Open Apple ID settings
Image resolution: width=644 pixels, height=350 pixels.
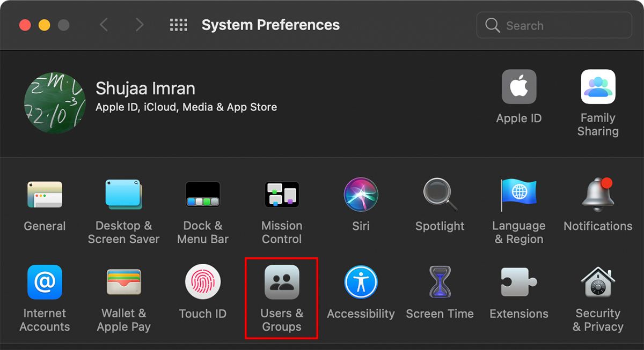(x=518, y=87)
